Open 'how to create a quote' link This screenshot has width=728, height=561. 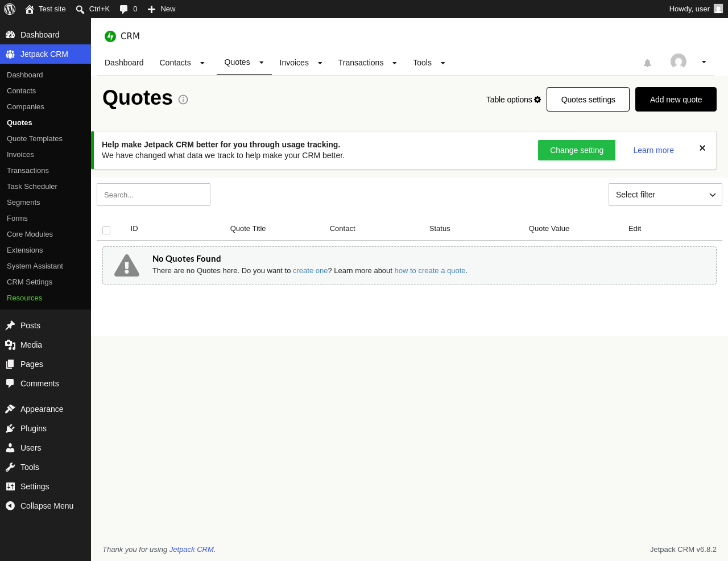[x=430, y=271]
